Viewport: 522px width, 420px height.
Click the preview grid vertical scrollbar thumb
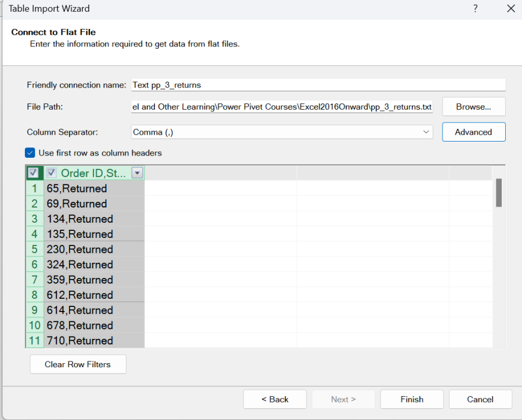point(499,193)
